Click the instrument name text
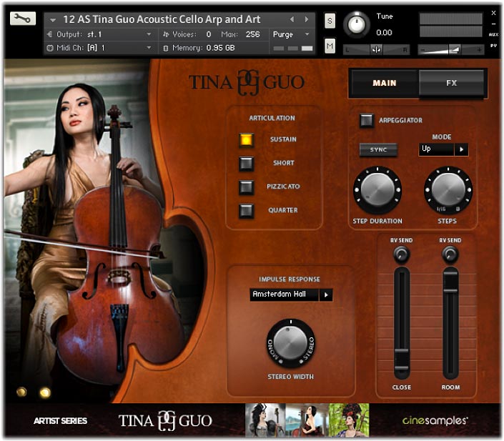This screenshot has height=441, width=504. tap(162, 19)
